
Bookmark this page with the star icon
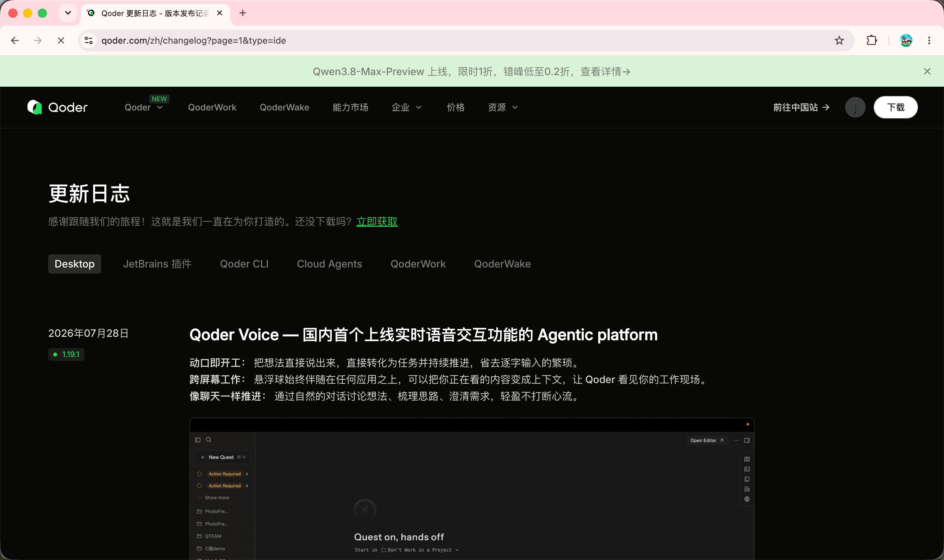click(839, 40)
